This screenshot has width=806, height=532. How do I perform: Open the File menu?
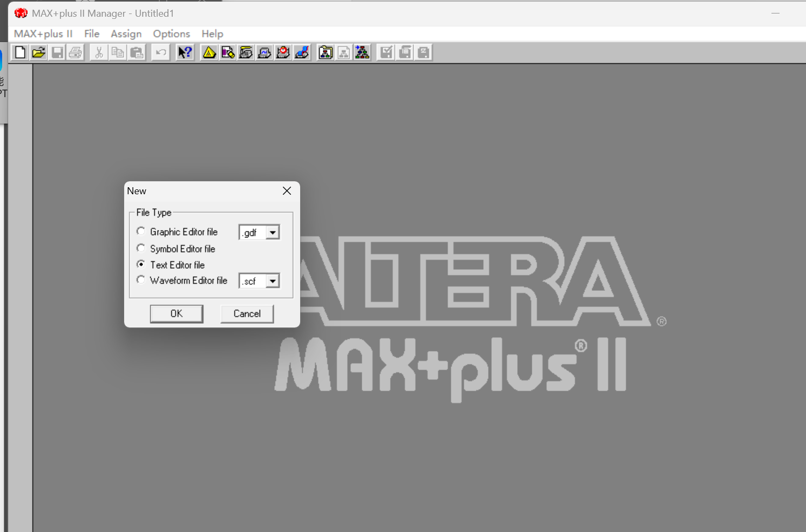(x=92, y=33)
